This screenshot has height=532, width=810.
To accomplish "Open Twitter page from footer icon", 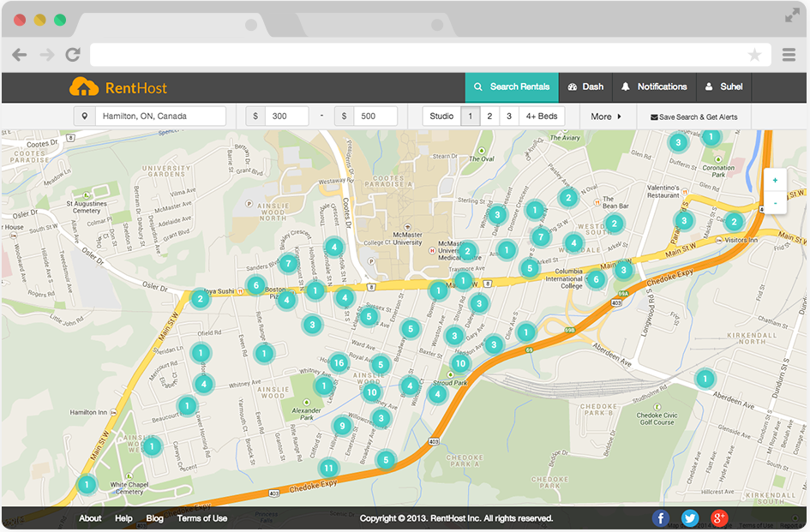I will pos(690,517).
